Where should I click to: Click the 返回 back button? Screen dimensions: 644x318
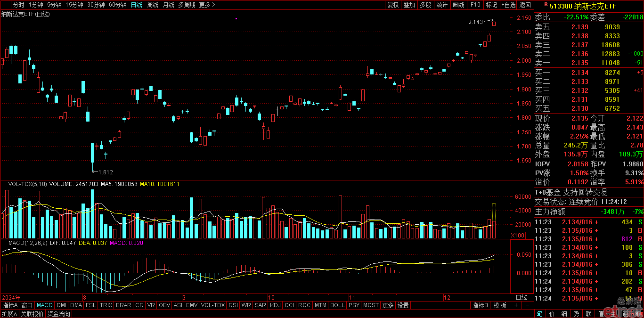click(x=525, y=5)
